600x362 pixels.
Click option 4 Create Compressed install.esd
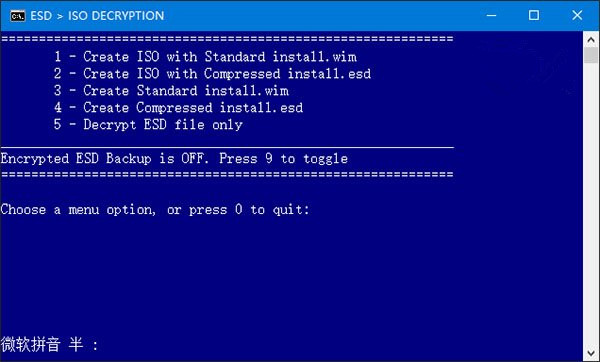click(178, 108)
